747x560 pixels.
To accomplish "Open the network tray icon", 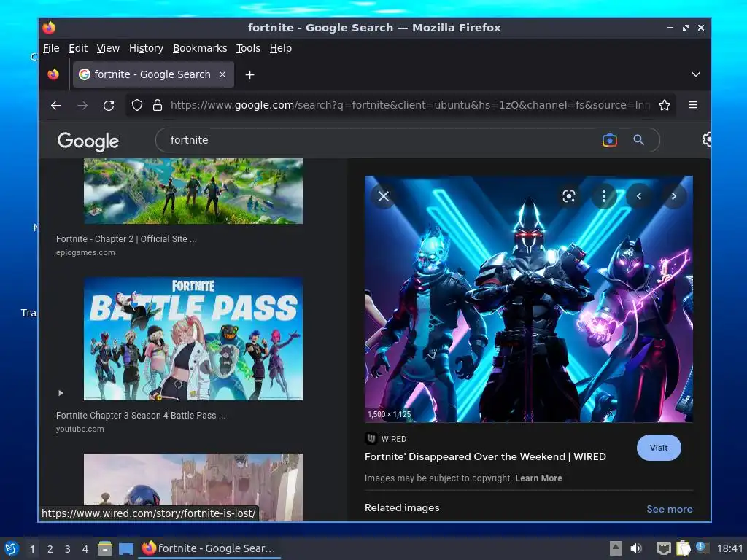I will [x=663, y=548].
